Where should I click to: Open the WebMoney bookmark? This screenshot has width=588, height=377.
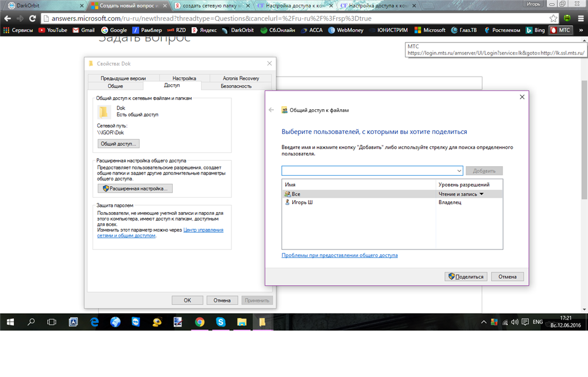346,30
